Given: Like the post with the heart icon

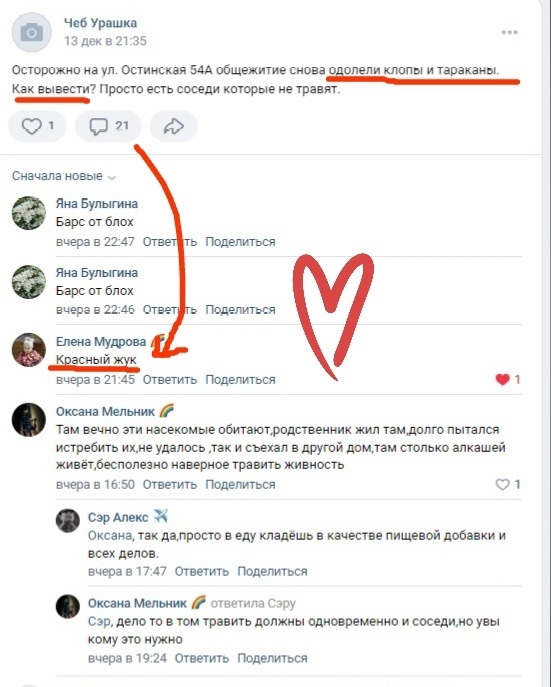Looking at the screenshot, I should pyautogui.click(x=37, y=126).
